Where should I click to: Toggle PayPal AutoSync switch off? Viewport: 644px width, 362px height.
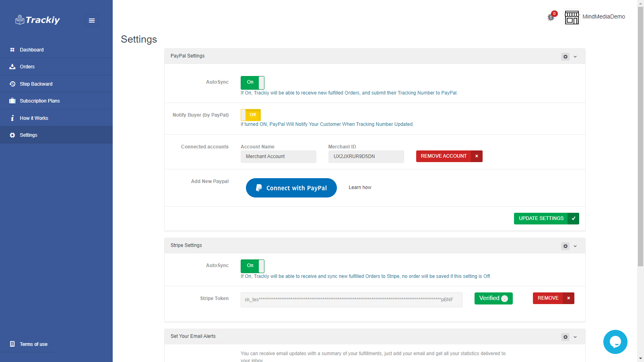click(x=252, y=82)
